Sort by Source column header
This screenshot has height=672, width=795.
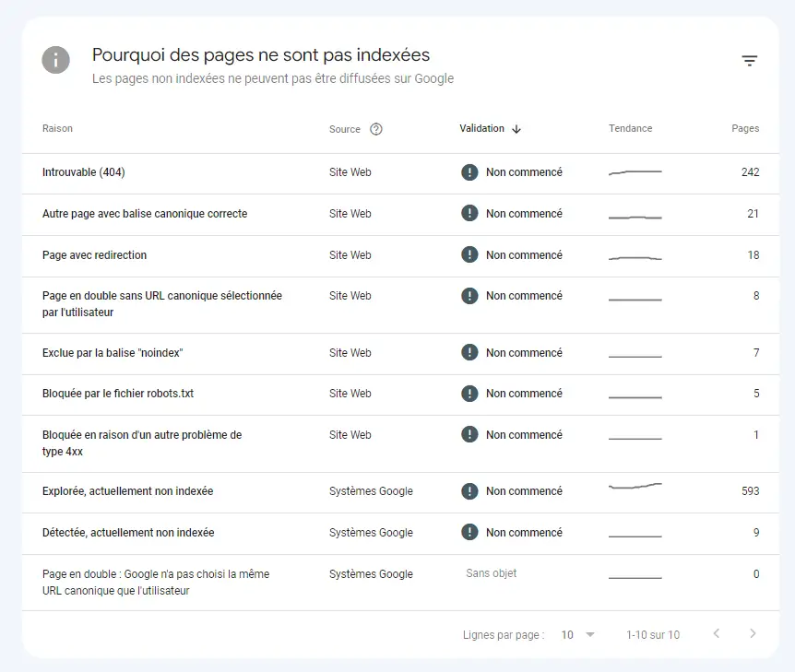coord(345,129)
